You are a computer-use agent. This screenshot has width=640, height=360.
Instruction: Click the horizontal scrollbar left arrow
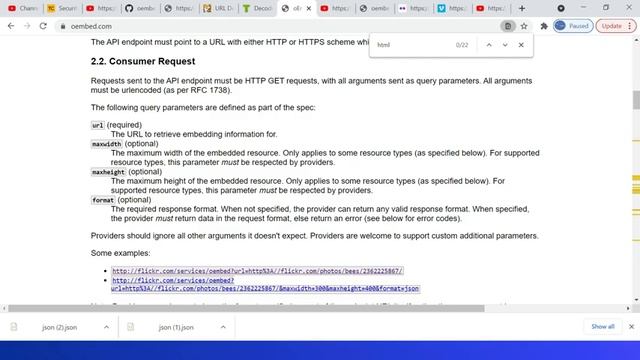[4, 309]
